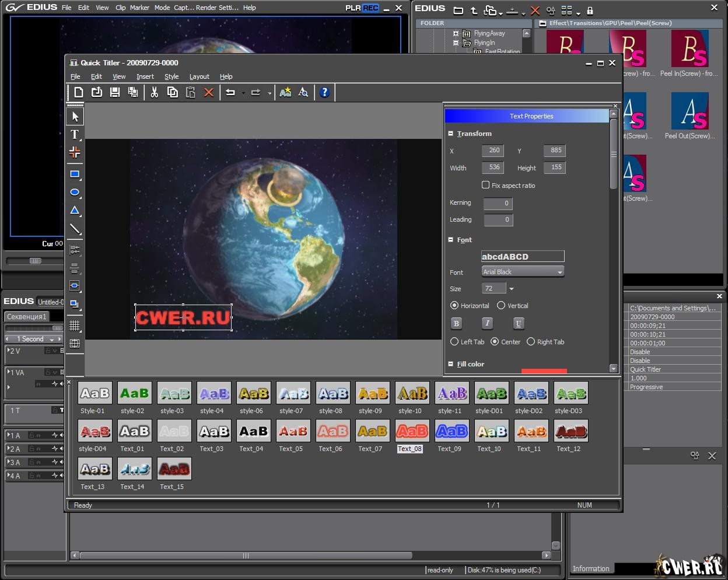This screenshot has width=728, height=580.
Task: Select the Line drawing tool
Action: tap(75, 229)
